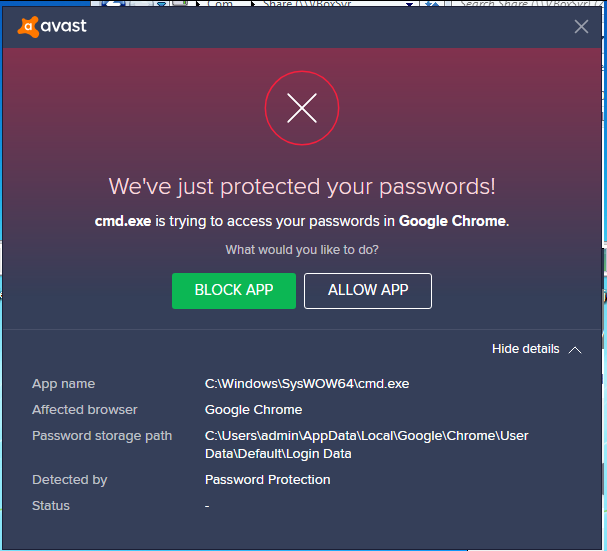Click the App name label
The image size is (607, 551).
pyautogui.click(x=63, y=384)
